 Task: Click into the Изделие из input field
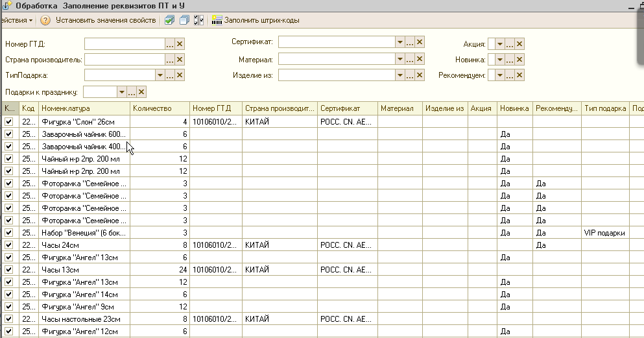[x=336, y=75]
